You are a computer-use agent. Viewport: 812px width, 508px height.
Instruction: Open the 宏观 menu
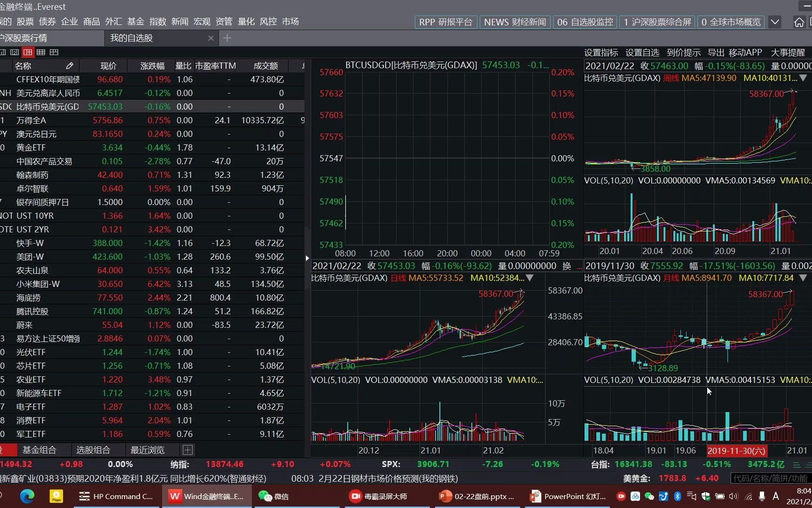click(202, 22)
